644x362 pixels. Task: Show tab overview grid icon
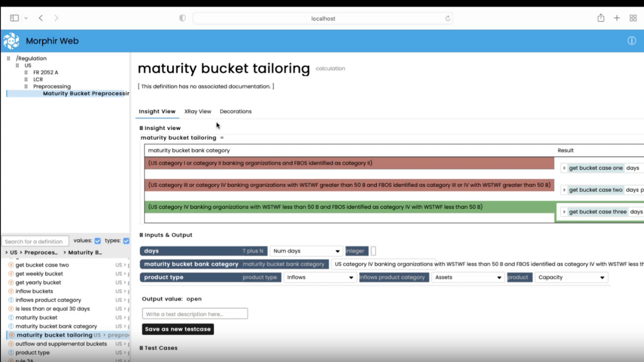pos(633,18)
